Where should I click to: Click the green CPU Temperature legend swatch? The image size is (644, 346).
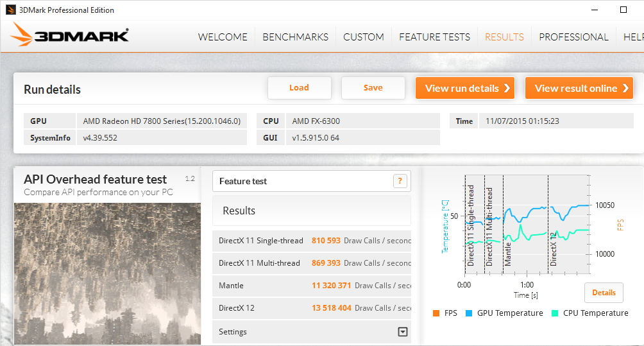click(555, 313)
